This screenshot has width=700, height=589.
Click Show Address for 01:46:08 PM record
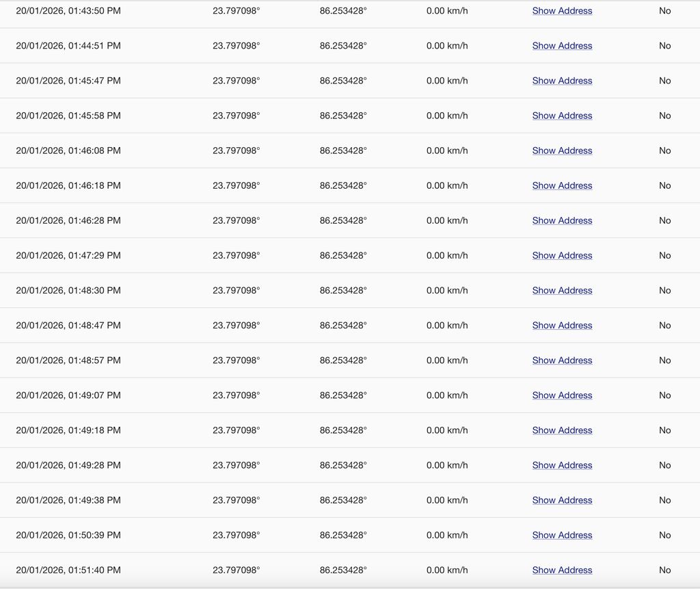pyautogui.click(x=562, y=150)
